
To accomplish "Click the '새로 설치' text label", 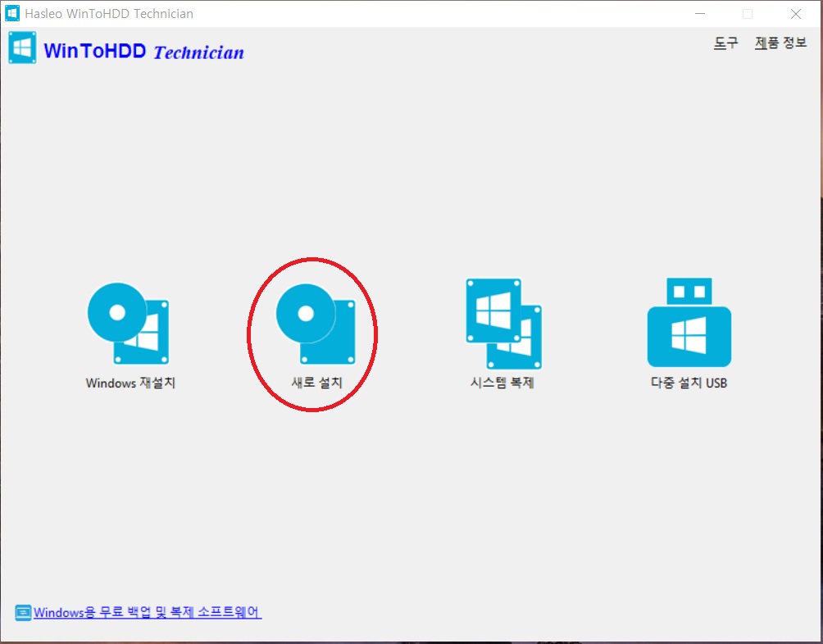I will (x=316, y=383).
